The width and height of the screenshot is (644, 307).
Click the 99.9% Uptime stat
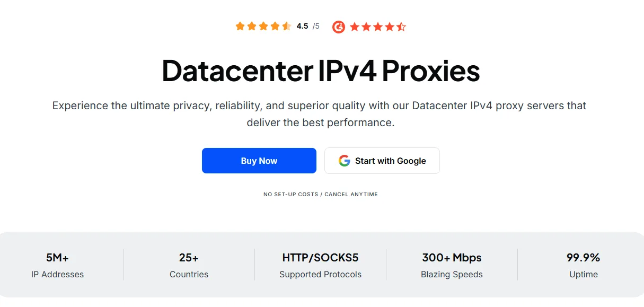pyautogui.click(x=584, y=265)
